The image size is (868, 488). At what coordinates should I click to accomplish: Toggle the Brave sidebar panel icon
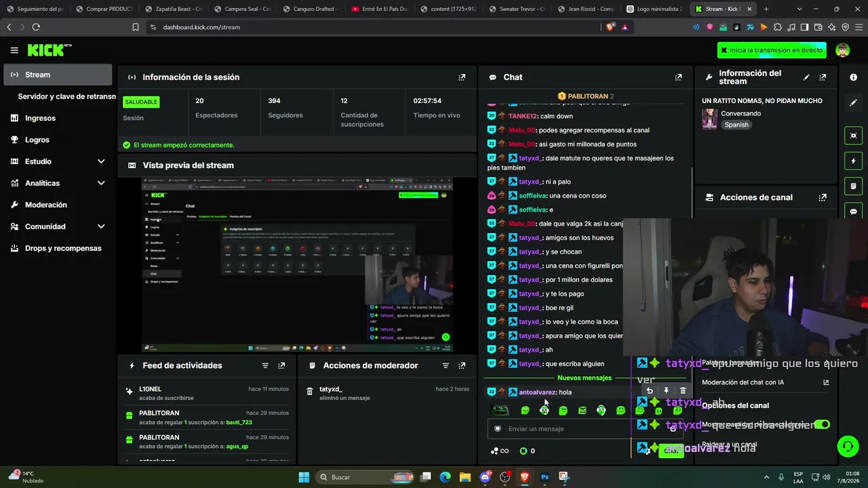(804, 27)
